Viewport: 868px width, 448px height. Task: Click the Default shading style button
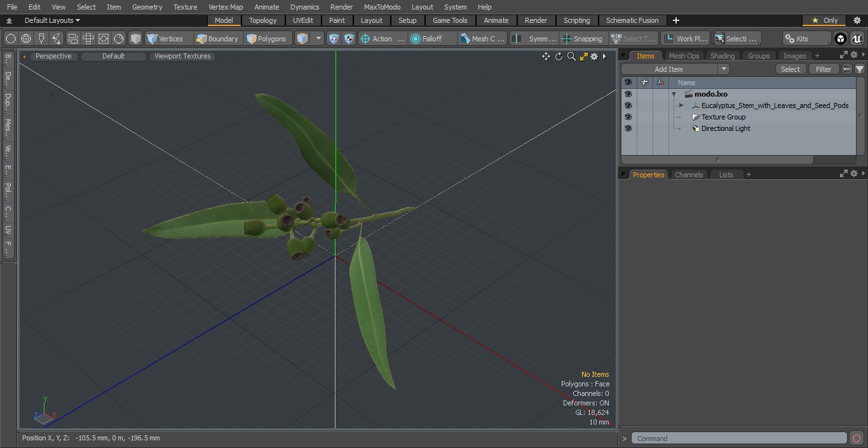pos(114,56)
